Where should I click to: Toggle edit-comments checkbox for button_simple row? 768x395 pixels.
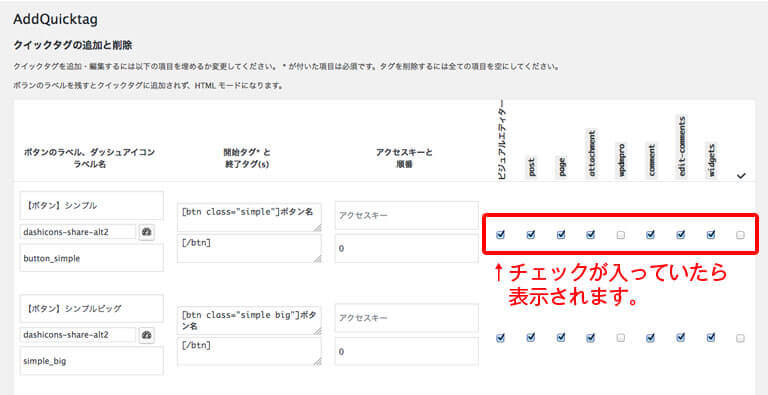pyautogui.click(x=681, y=235)
